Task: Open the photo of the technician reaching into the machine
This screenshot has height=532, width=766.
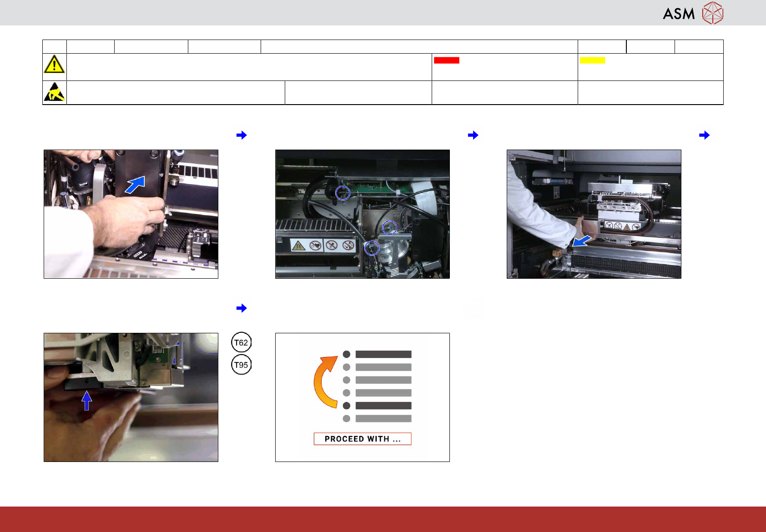Action: 594,214
